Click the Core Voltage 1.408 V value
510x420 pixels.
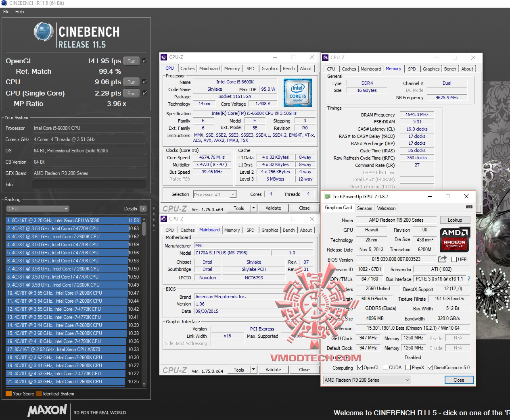(x=263, y=104)
